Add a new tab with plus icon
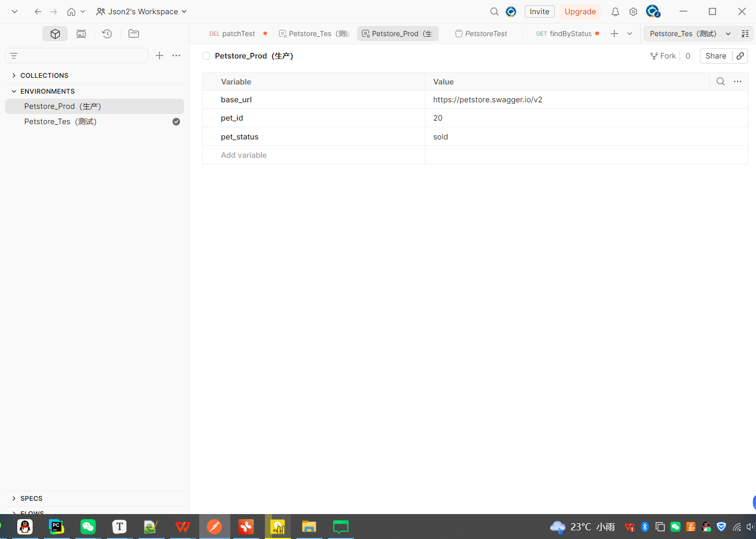 pos(614,34)
